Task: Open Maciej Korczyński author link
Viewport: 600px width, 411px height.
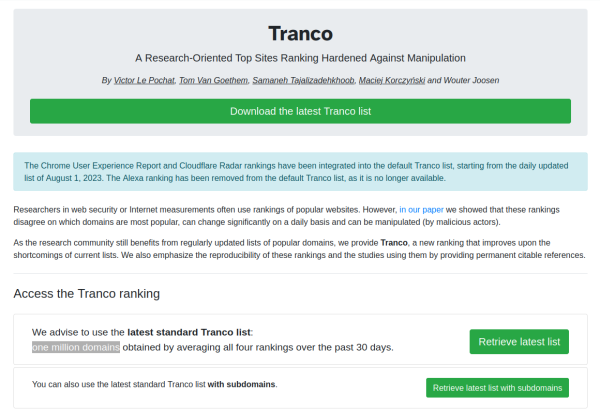Action: 392,80
